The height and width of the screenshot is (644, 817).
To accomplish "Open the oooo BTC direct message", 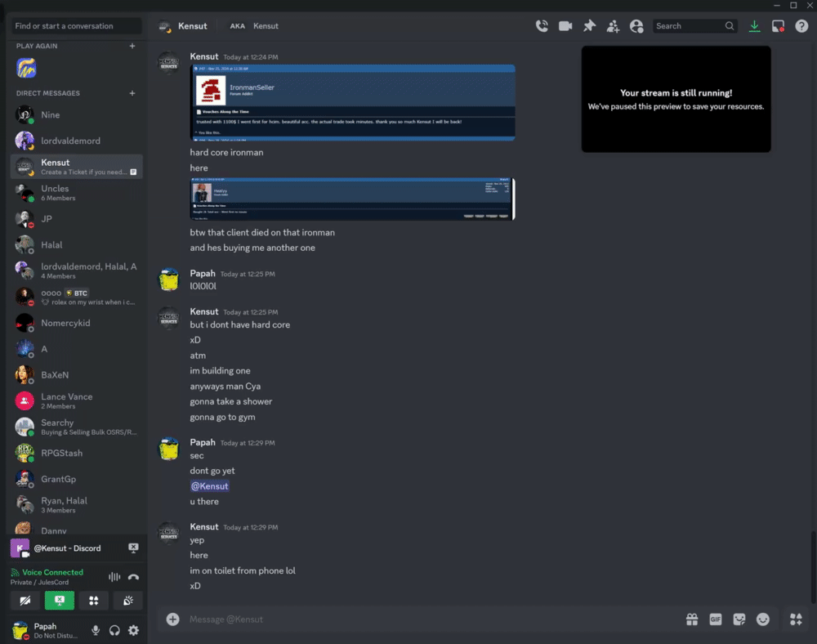I will [x=77, y=297].
